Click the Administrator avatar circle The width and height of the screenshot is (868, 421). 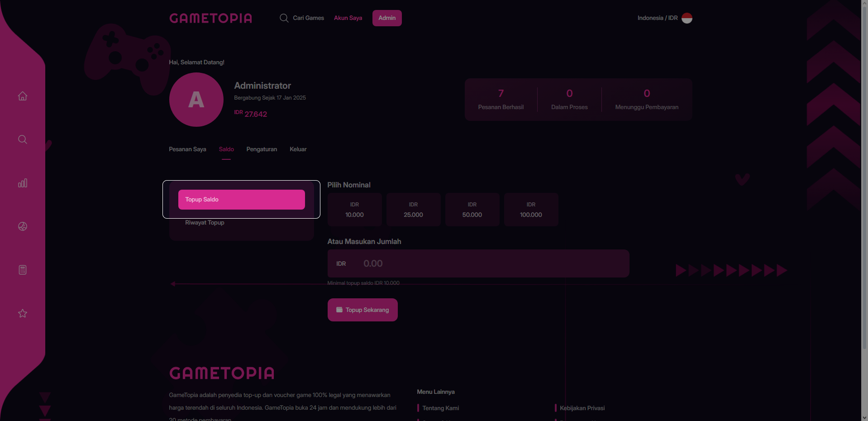click(x=196, y=100)
